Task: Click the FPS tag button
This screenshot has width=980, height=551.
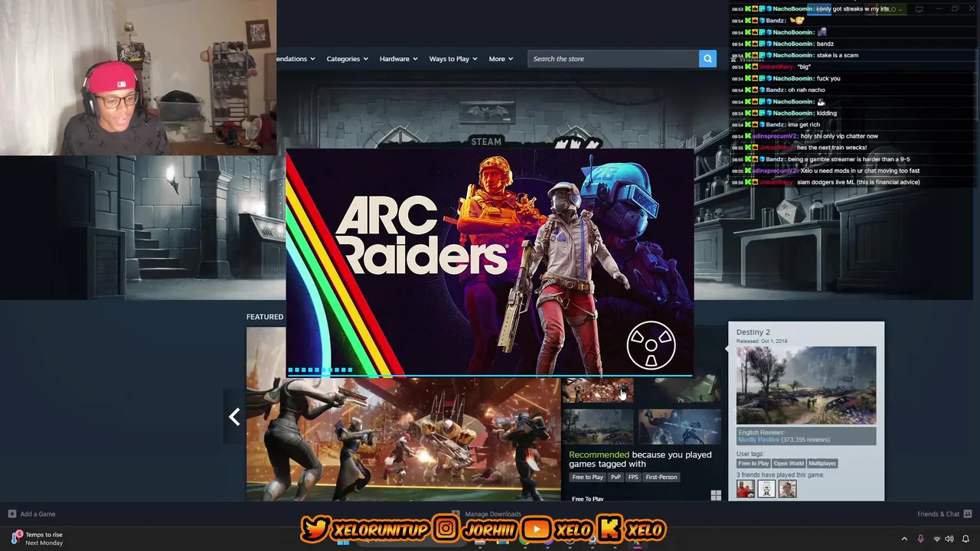Action: point(633,477)
